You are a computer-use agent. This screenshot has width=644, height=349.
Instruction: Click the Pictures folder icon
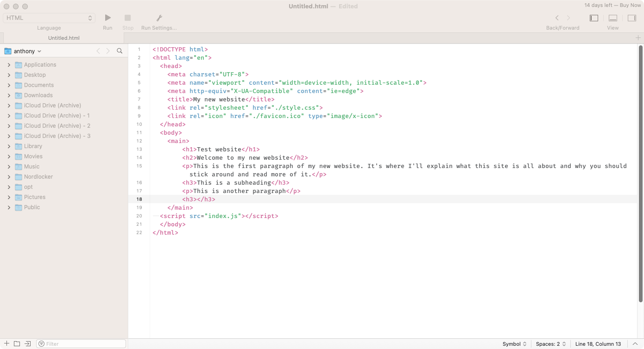click(x=19, y=197)
